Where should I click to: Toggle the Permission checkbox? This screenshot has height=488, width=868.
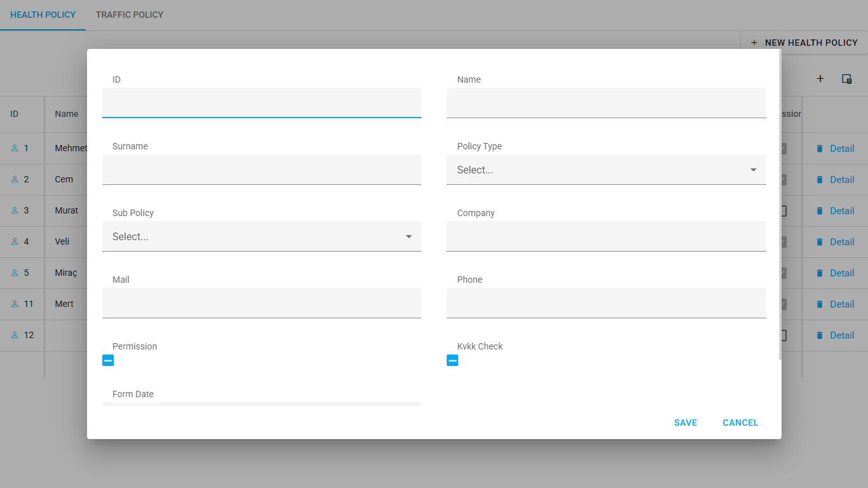click(108, 360)
